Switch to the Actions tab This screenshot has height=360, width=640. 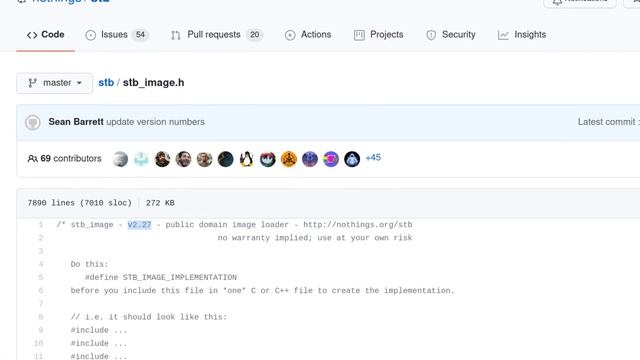[x=308, y=35]
